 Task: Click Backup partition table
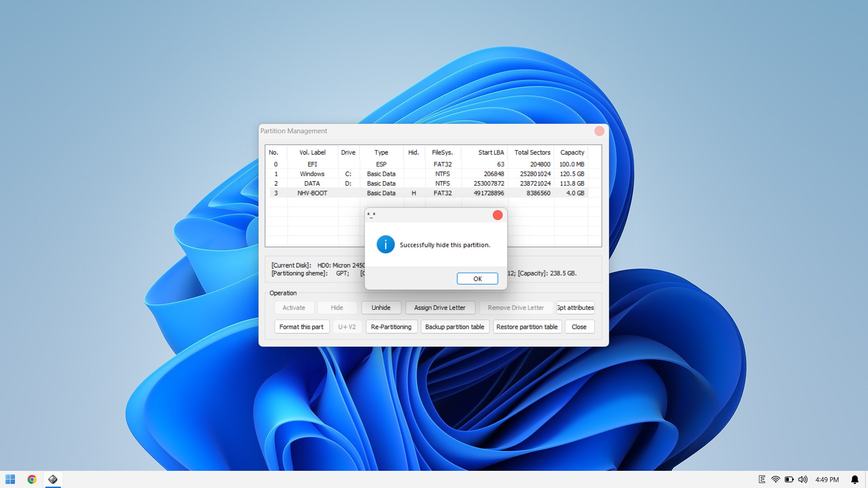pos(454,327)
